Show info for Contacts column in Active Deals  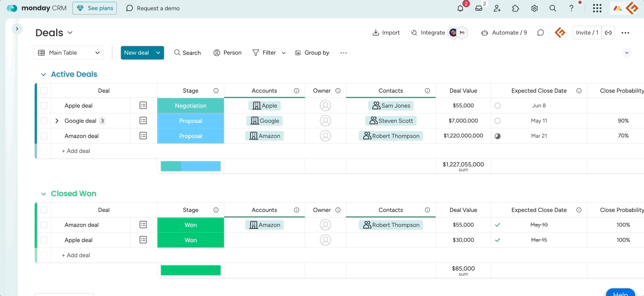(x=427, y=91)
